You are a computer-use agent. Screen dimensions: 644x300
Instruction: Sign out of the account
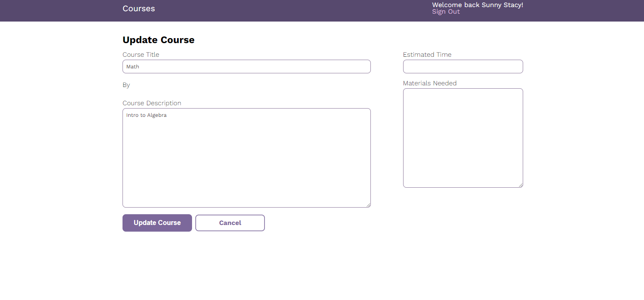[x=446, y=12]
